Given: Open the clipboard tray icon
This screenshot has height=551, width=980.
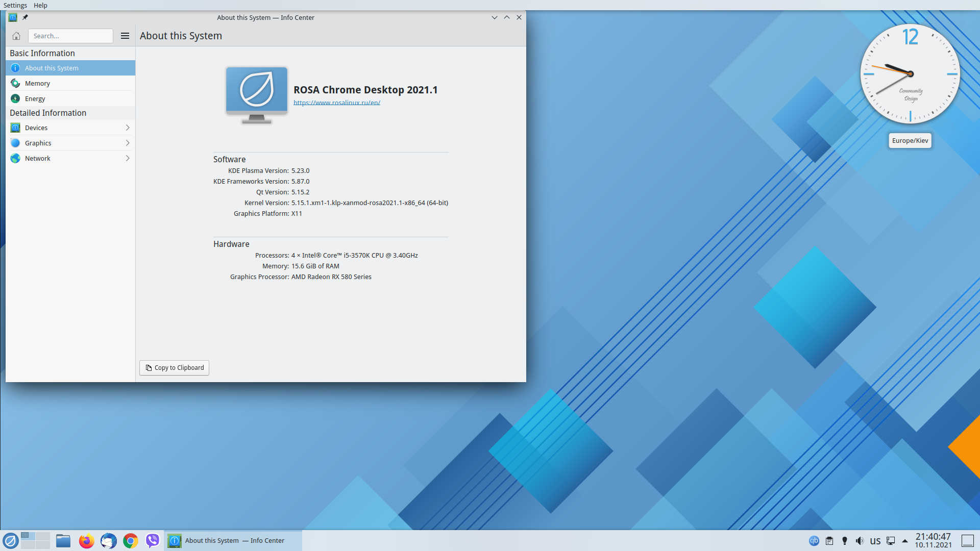Looking at the screenshot, I should click(x=829, y=541).
